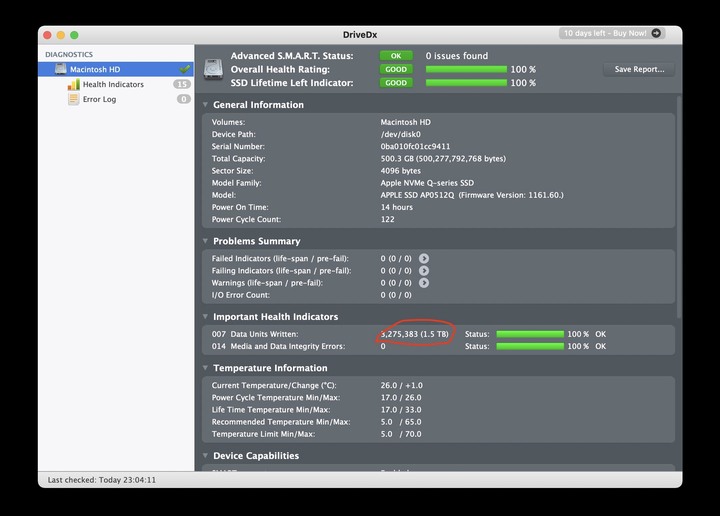Screen dimensions: 720x516
Task: Click the DriveDx window title
Action: tap(360, 35)
